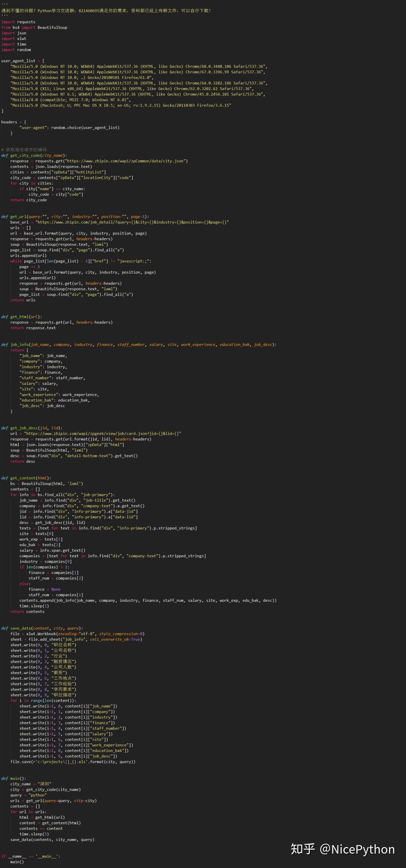
Task: Click the 'def main():' definition
Action: point(13,778)
